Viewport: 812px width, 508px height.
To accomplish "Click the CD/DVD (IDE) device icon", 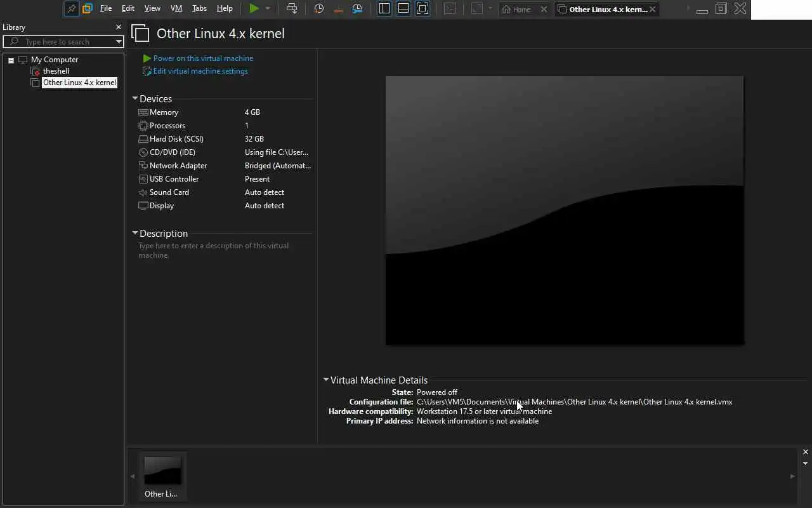I will tap(143, 152).
